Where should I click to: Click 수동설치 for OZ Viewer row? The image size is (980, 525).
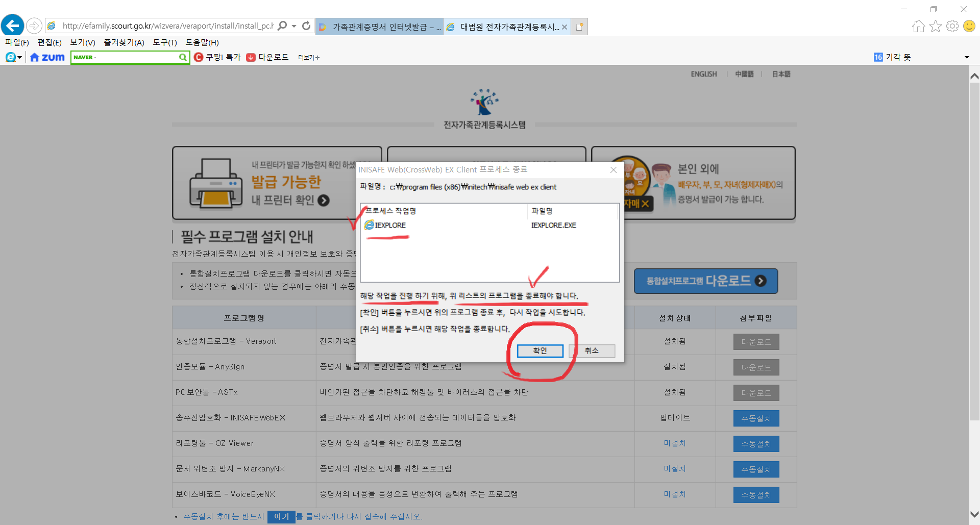(x=756, y=444)
